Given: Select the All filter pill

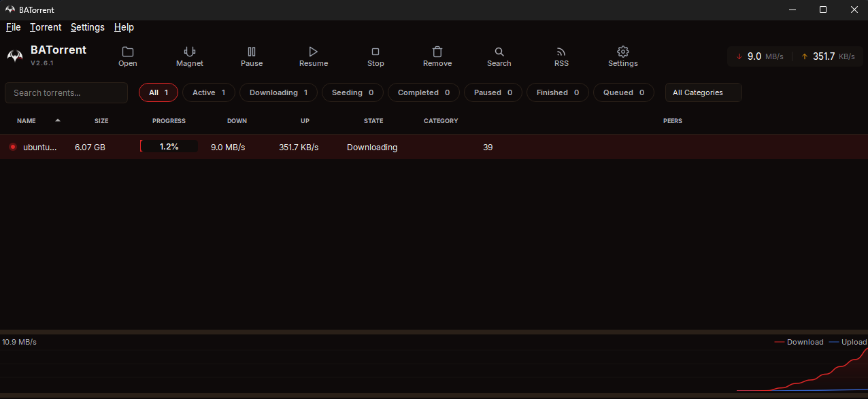Looking at the screenshot, I should [158, 92].
